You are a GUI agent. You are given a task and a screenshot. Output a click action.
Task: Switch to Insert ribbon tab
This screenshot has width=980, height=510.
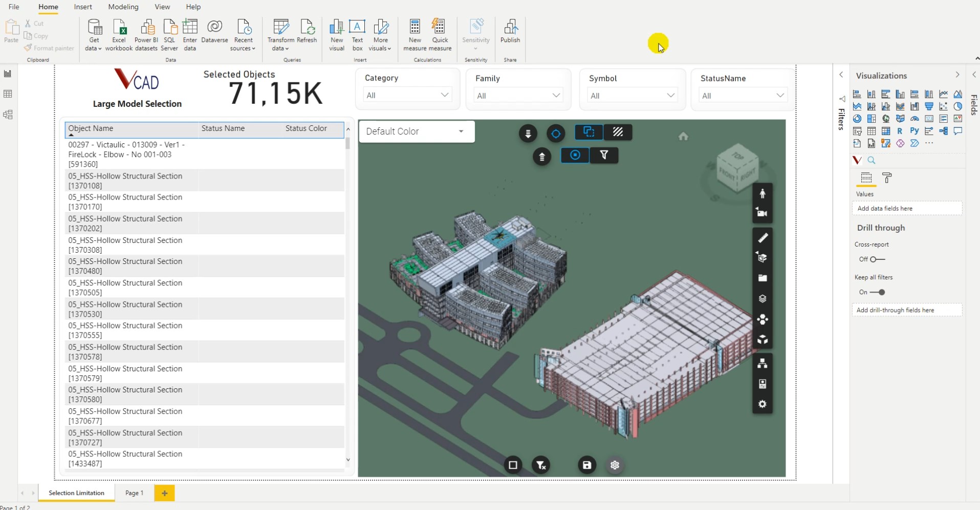click(83, 7)
